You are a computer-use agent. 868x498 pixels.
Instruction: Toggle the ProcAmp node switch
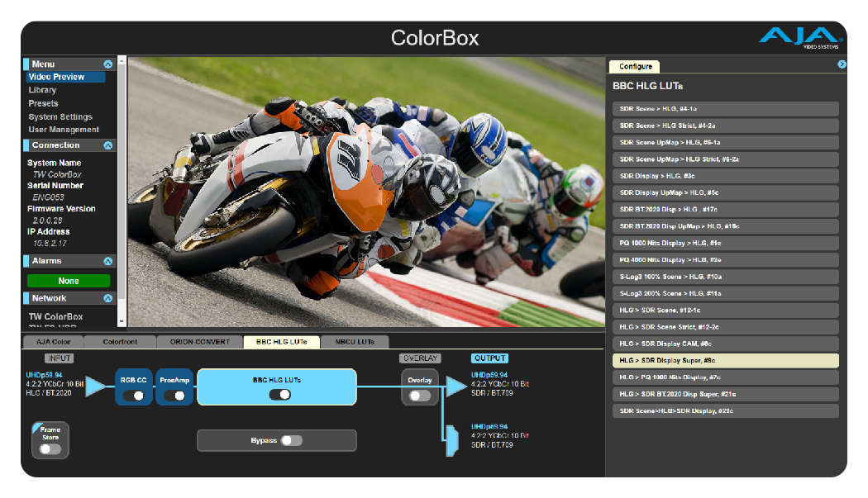pyautogui.click(x=174, y=396)
